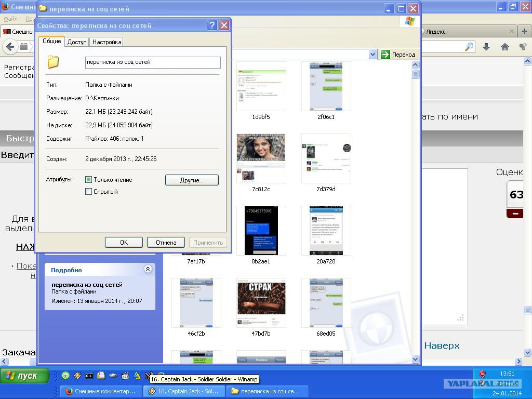Click the page horizontal scrollbar left arrow
The width and height of the screenshot is (532, 399).
pos(4,362)
